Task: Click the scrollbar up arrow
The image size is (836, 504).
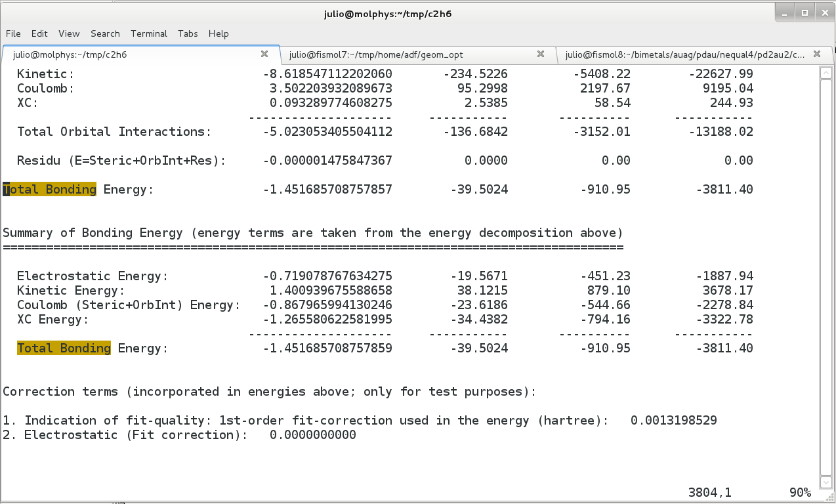Action: (826, 73)
